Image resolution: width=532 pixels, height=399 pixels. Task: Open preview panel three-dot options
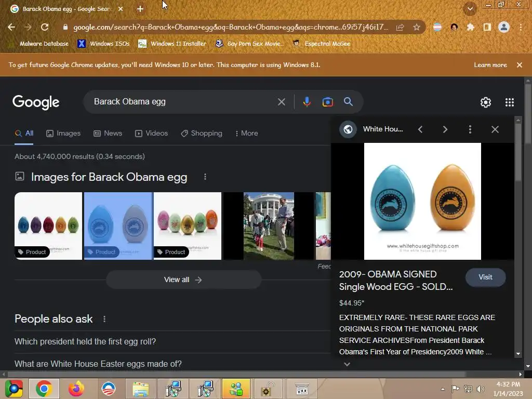(470, 129)
